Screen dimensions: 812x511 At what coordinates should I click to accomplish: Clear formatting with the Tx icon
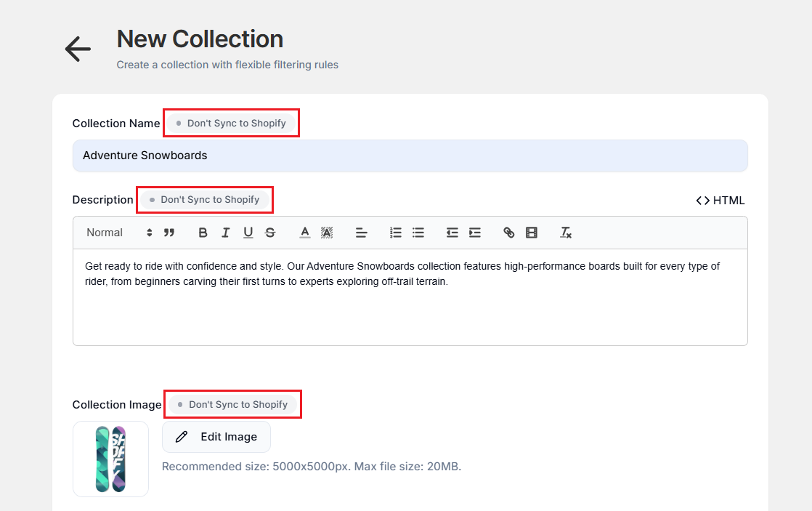click(565, 233)
